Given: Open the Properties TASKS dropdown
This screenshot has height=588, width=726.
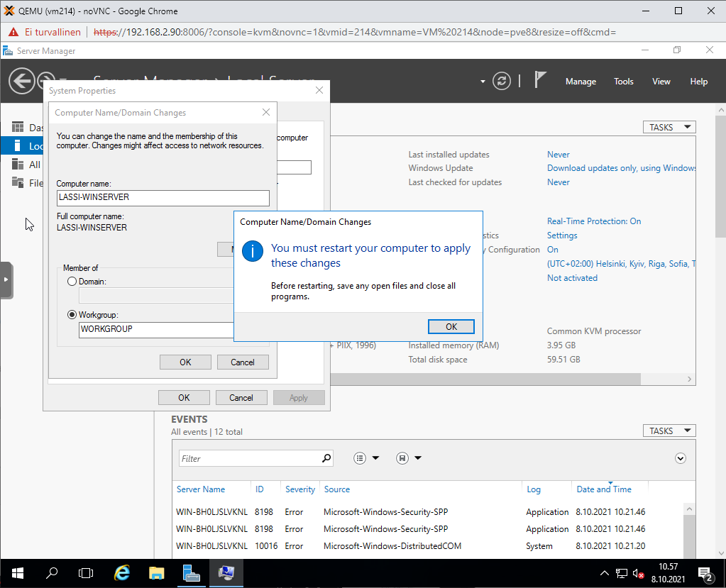Looking at the screenshot, I should coord(669,127).
